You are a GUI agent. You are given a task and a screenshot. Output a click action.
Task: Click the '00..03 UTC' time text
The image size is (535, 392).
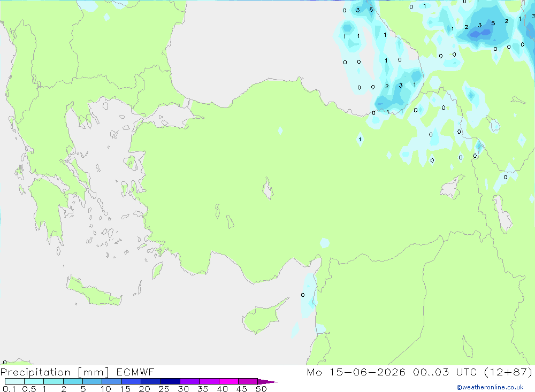(x=445, y=372)
